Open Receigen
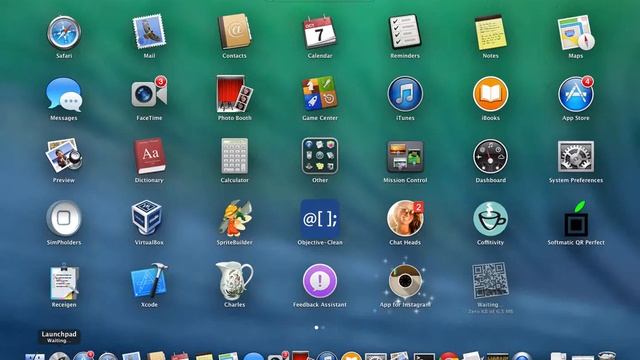Screen dimensions: 640x360 click(x=64, y=282)
